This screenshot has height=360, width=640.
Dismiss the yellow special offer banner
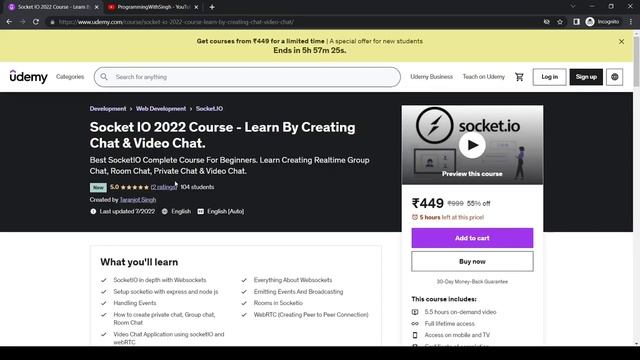[621, 42]
